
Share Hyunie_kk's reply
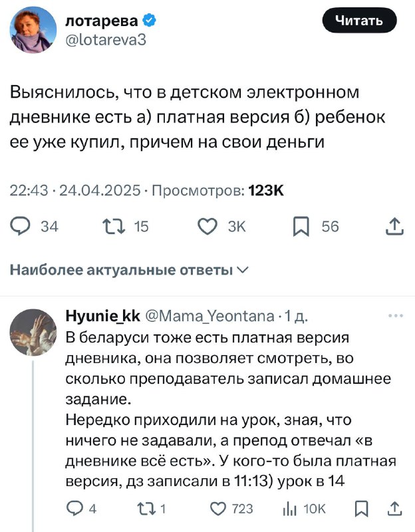pos(394,509)
